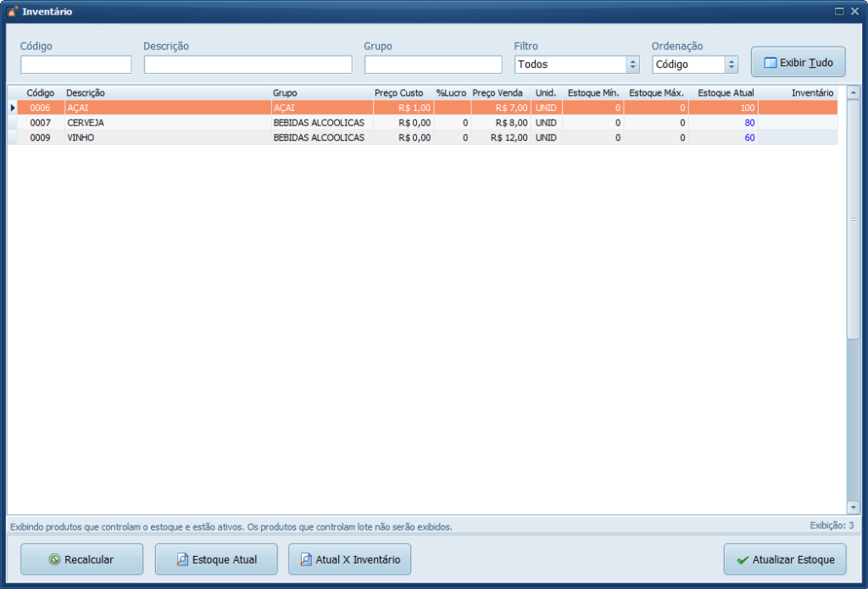
Task: Focus the Código search field
Action: click(76, 64)
